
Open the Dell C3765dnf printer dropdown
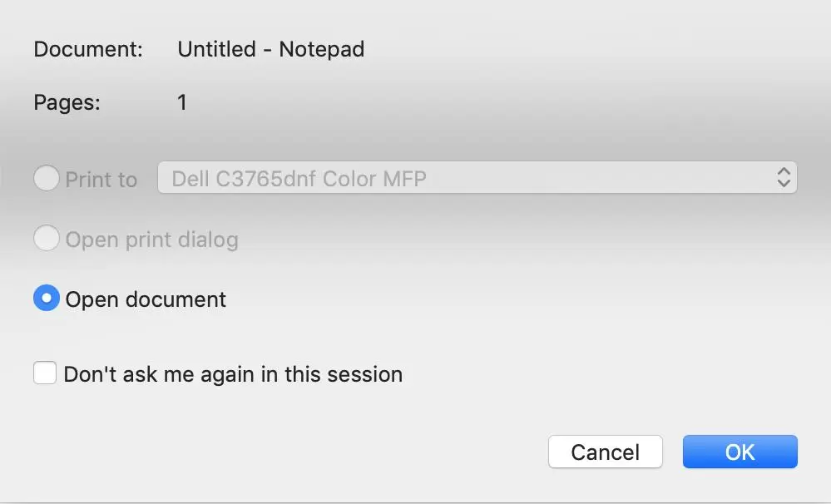(x=477, y=178)
